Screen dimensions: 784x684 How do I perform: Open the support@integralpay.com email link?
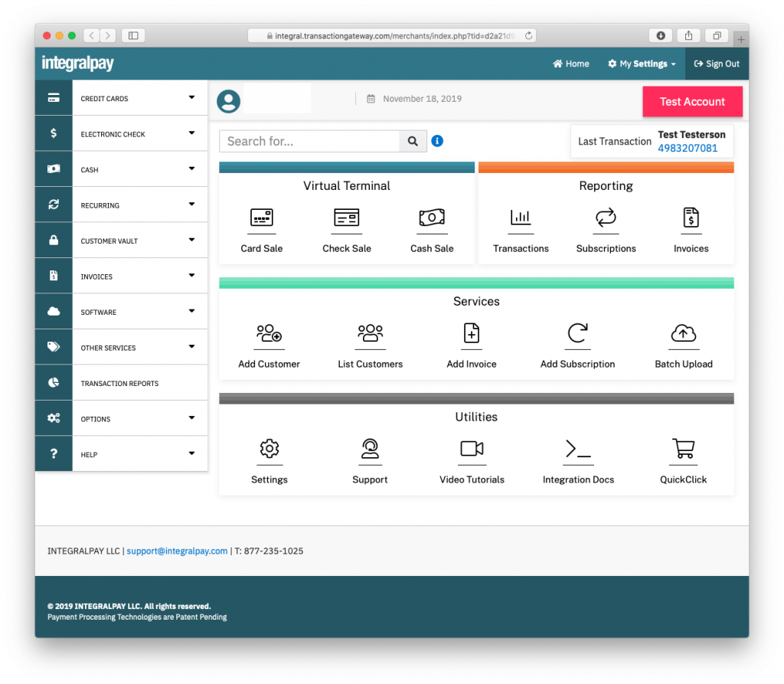(177, 550)
